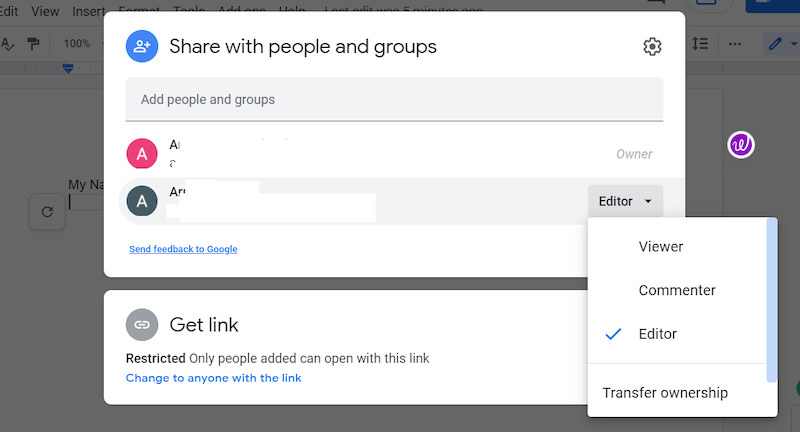Select the checked Editor menu option
The width and height of the screenshot is (800, 432).
coord(677,334)
